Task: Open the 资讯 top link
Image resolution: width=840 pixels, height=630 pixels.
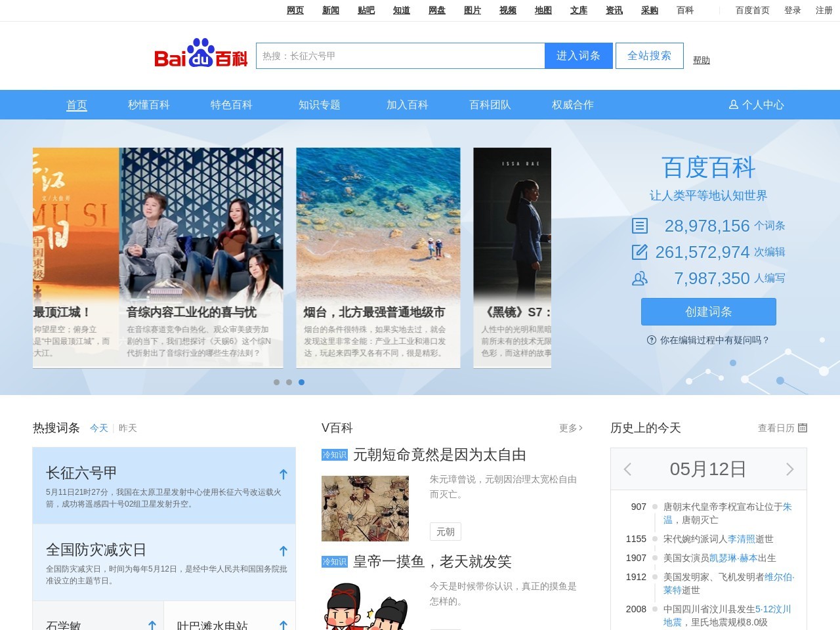Action: 614,10
